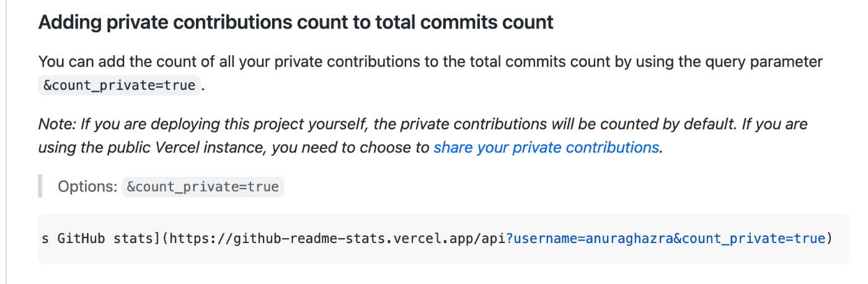Screen dimensions: 868x284
Task: Click the gray blockquote bar beside Options
Action: [40, 186]
